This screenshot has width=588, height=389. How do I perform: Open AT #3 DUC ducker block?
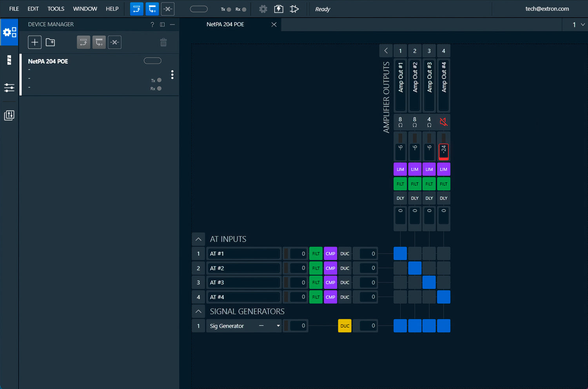pyautogui.click(x=345, y=282)
